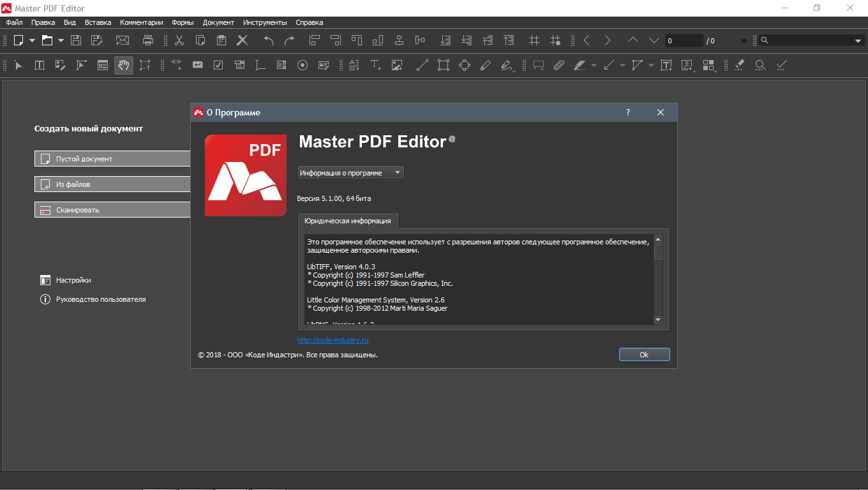Click the Undo arrow icon
This screenshot has width=868, height=490.
coord(269,40)
